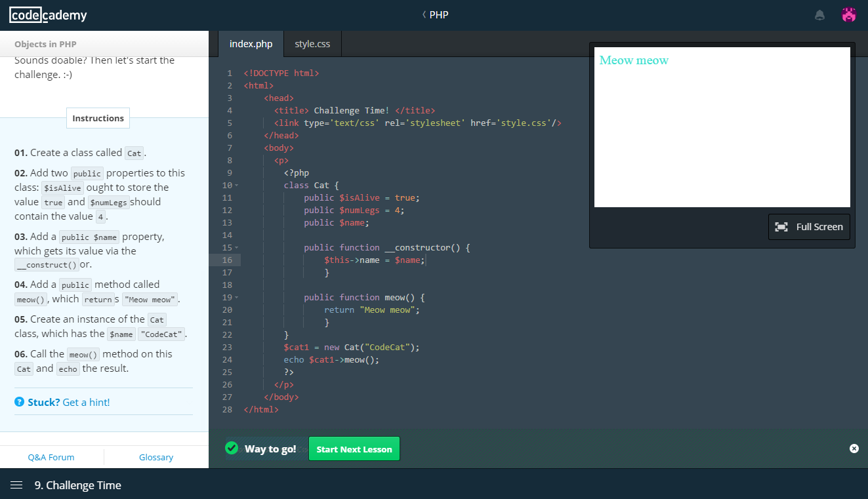Click the title Challenge Time! line
Viewport: 868px width, 499px height.
point(355,111)
